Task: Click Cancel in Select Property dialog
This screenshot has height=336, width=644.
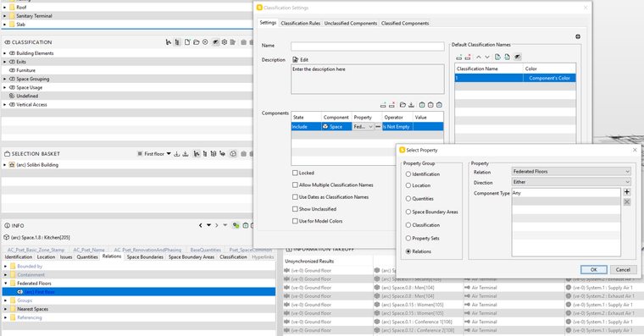Action: (623, 269)
